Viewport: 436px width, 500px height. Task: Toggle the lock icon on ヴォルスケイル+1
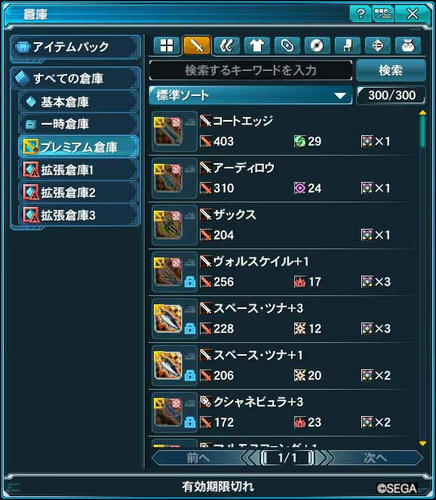[x=190, y=282]
